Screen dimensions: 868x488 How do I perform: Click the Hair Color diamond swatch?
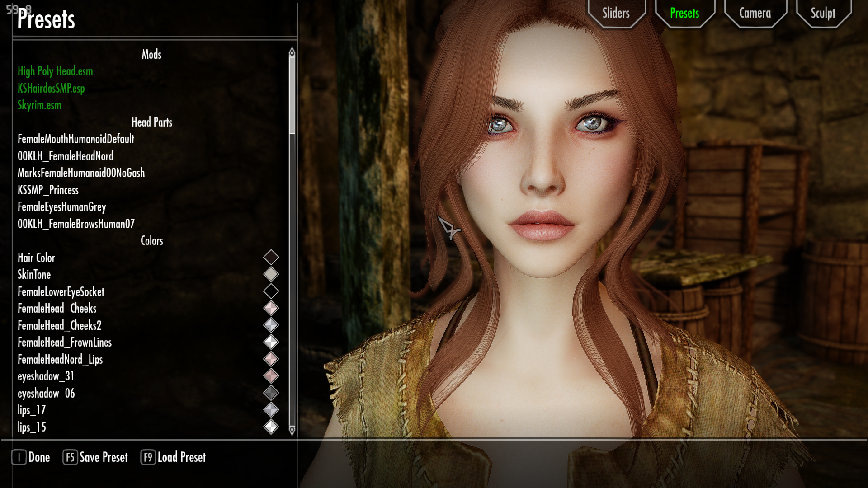coord(271,258)
